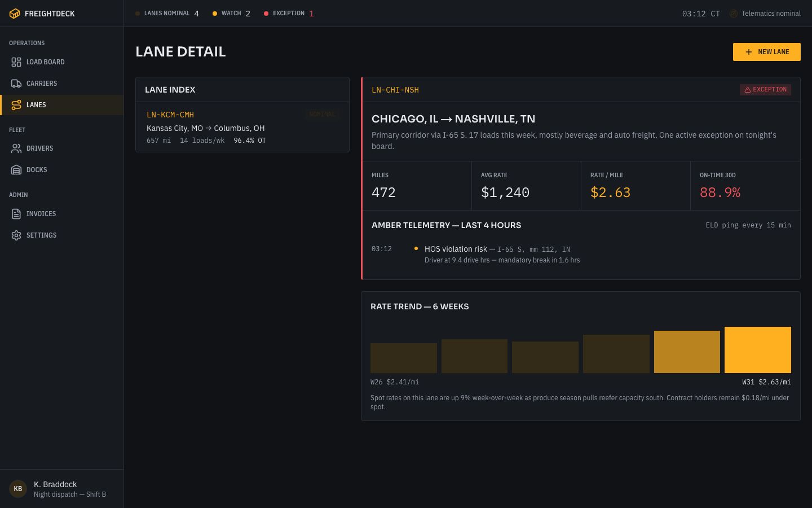Navigate to Docks
Viewport: 812px width, 508px height.
(x=62, y=170)
